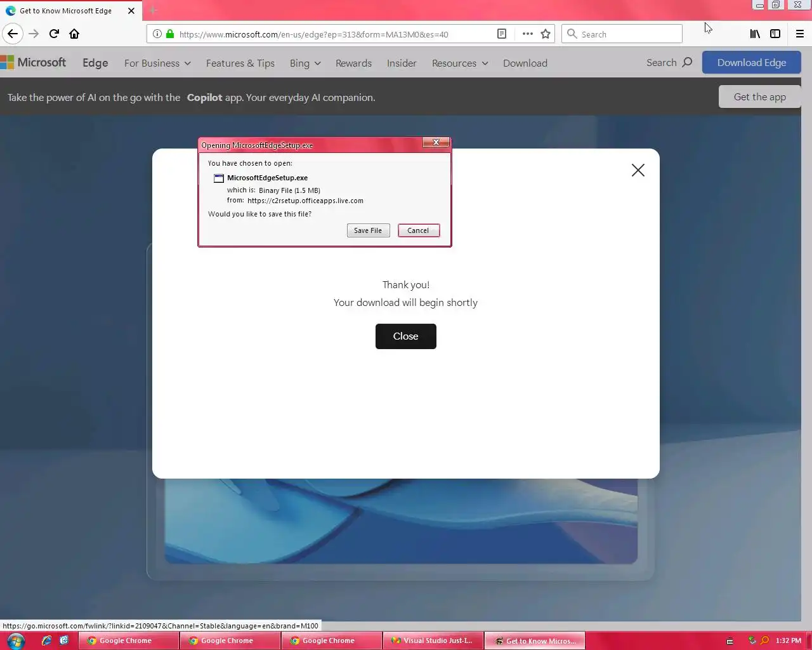Toggle reader view in the address bar
This screenshot has height=650, width=812.
(502, 34)
